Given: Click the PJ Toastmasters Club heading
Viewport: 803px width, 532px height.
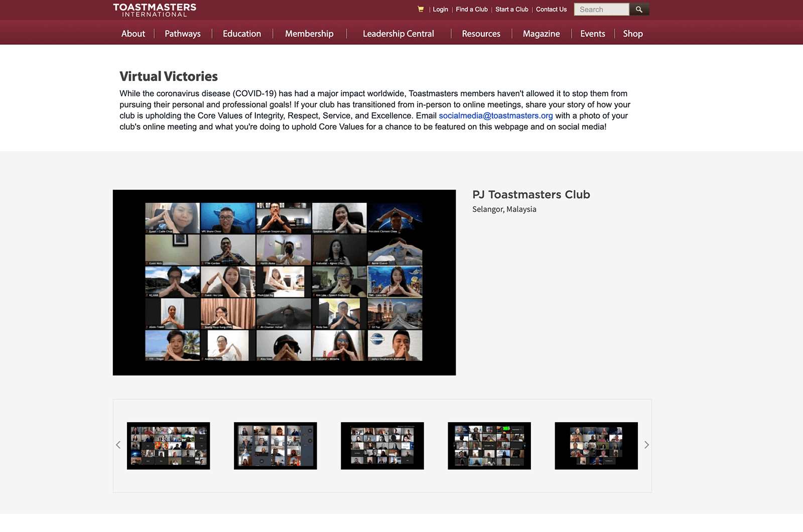Looking at the screenshot, I should [531, 194].
